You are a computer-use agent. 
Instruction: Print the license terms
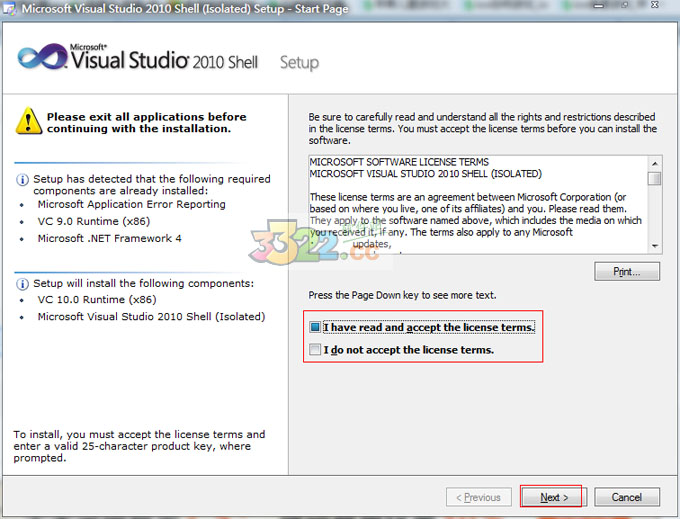click(x=627, y=271)
